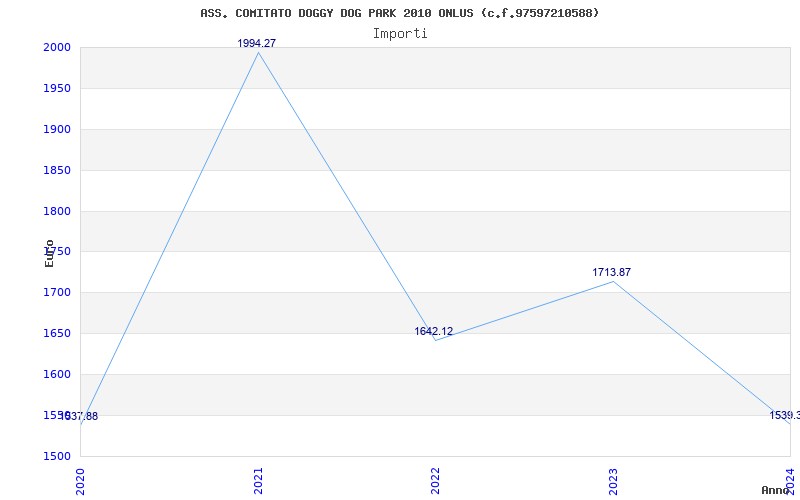
Task: Click the y-axis value 1900
Action: [57, 129]
